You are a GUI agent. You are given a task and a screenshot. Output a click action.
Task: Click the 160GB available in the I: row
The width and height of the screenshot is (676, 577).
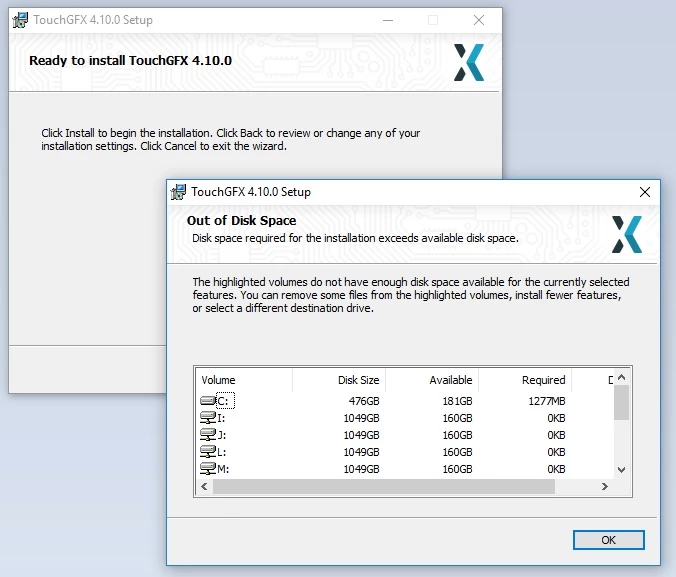(x=457, y=418)
